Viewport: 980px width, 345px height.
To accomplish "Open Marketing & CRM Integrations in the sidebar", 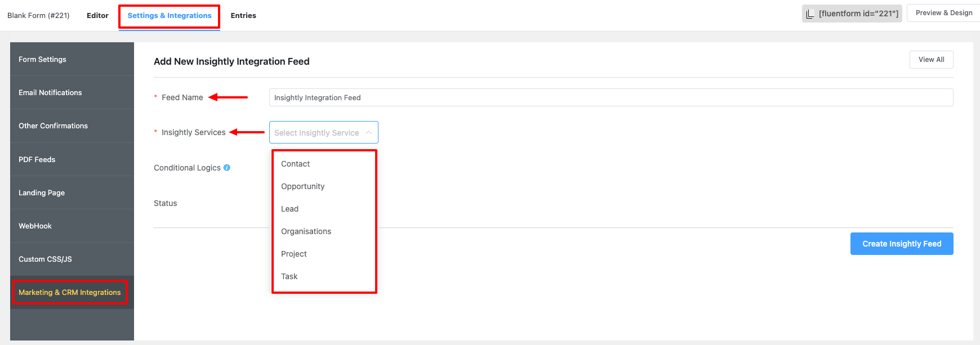I will pos(72,292).
